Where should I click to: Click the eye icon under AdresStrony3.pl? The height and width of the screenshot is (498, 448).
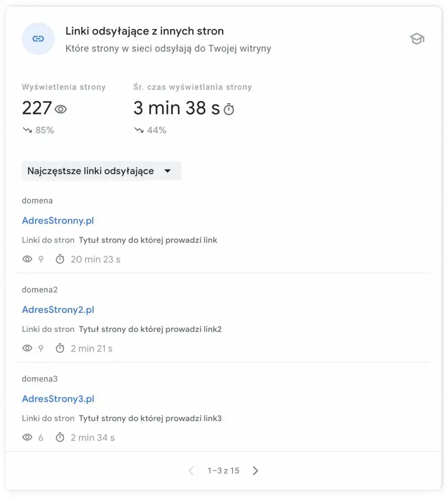click(x=27, y=437)
